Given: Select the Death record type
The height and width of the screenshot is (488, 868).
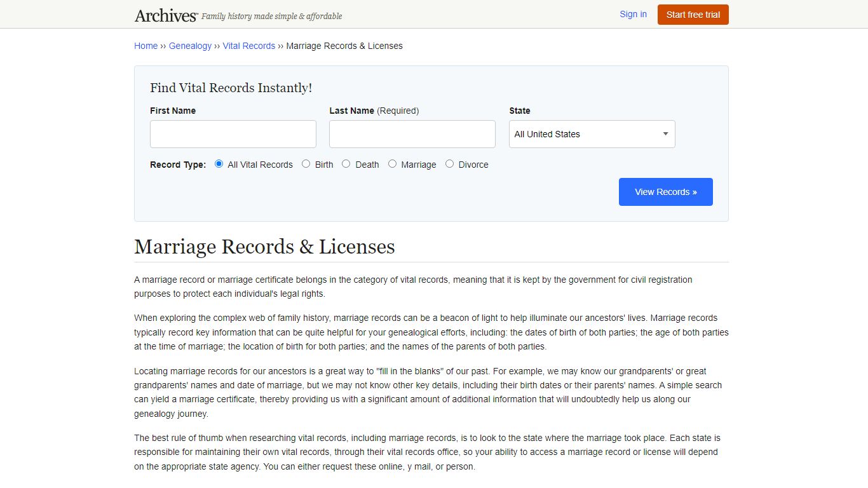Looking at the screenshot, I should click(x=346, y=164).
